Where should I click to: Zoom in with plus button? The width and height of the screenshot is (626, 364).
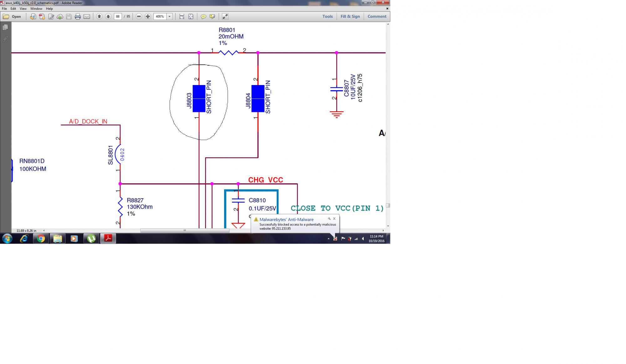(x=148, y=17)
